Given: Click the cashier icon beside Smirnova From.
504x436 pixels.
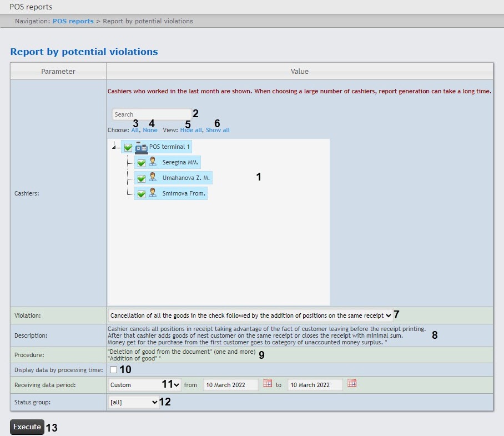Looking at the screenshot, I should pyautogui.click(x=153, y=193).
